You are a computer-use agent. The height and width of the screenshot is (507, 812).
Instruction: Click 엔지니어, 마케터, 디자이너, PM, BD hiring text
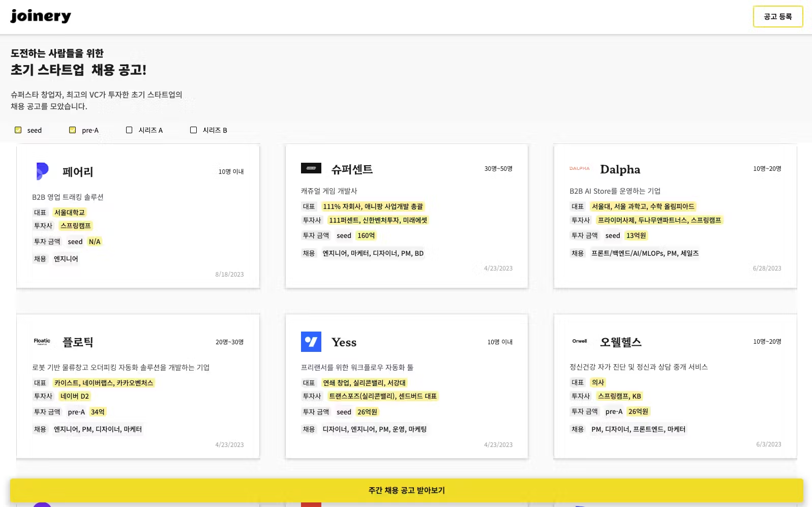pos(373,253)
